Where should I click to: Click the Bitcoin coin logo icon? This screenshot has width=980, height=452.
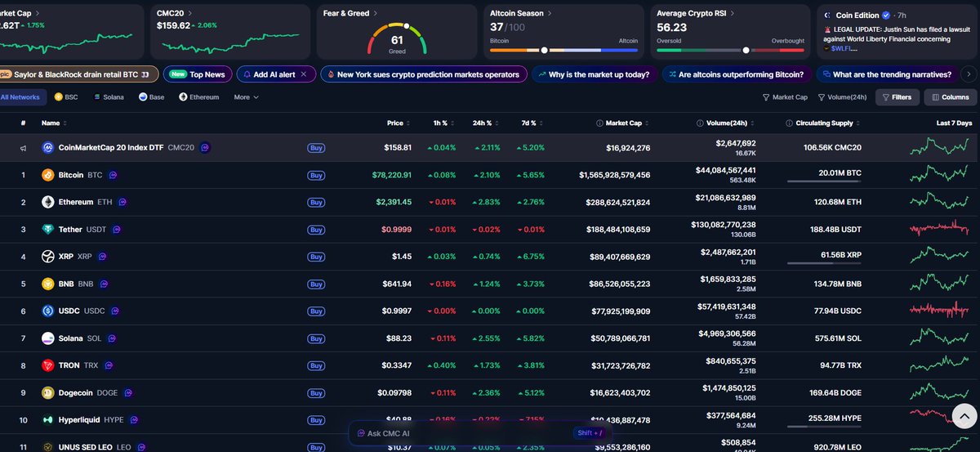pos(47,175)
